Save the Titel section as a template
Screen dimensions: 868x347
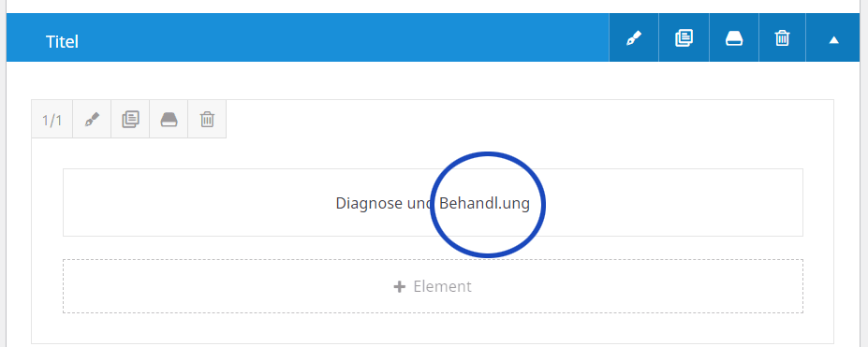[x=734, y=38]
